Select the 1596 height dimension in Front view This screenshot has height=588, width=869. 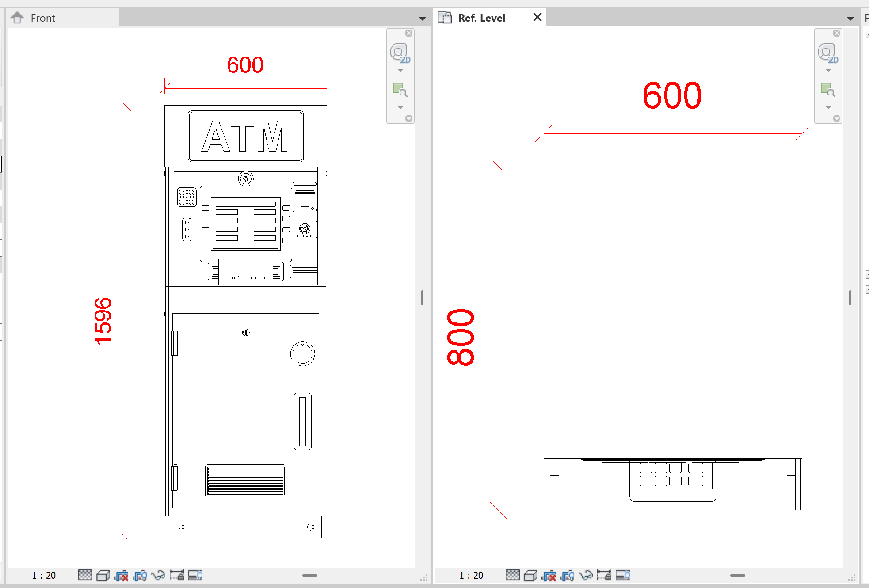point(103,321)
